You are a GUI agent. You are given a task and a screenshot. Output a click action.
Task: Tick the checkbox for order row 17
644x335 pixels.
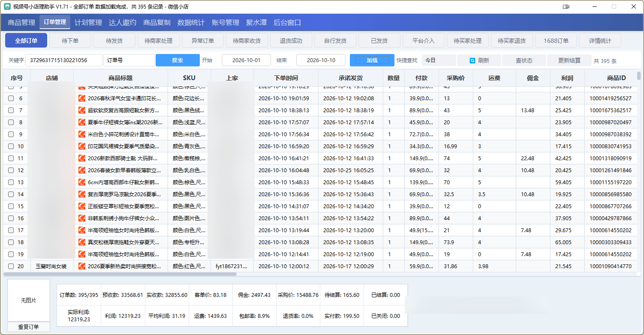[x=11, y=230]
